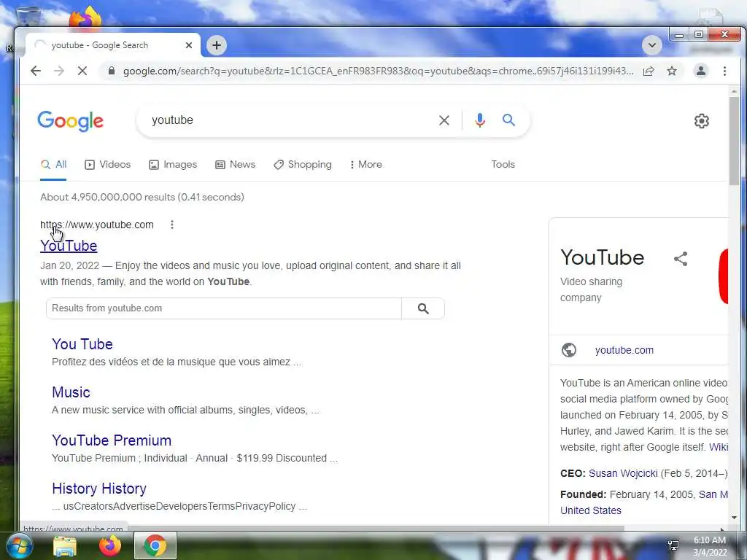Screen dimensions: 747x560
Task: Share the YouTube knowledge panel
Action: click(681, 259)
